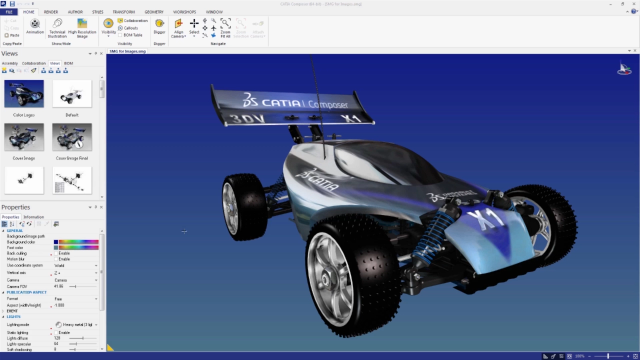Enable Back culling checkbox
Screen dimensions: 640x360
coord(56,253)
